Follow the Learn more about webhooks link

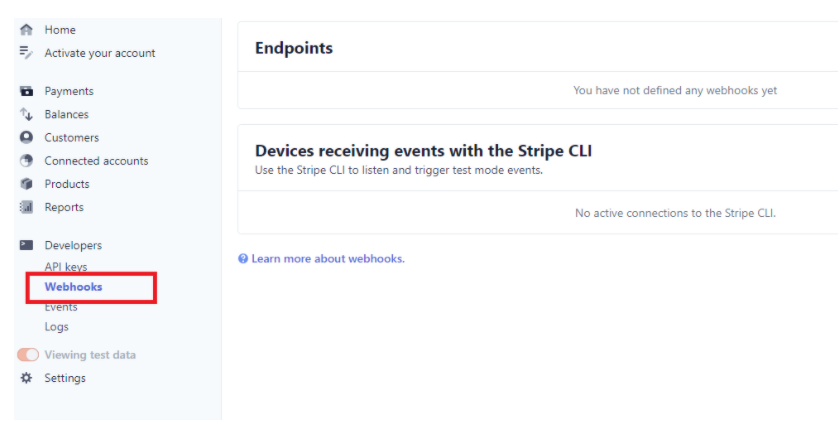(x=328, y=259)
